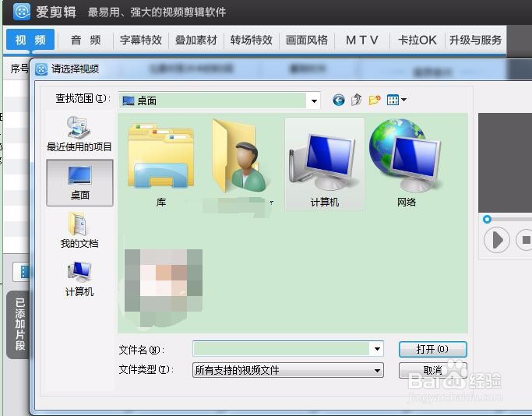Open the 文件类型 combo box
This screenshot has height=416, width=532.
point(288,370)
